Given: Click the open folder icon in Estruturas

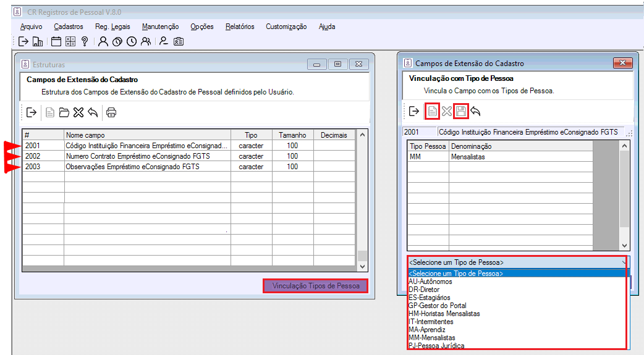Looking at the screenshot, I should [x=64, y=112].
